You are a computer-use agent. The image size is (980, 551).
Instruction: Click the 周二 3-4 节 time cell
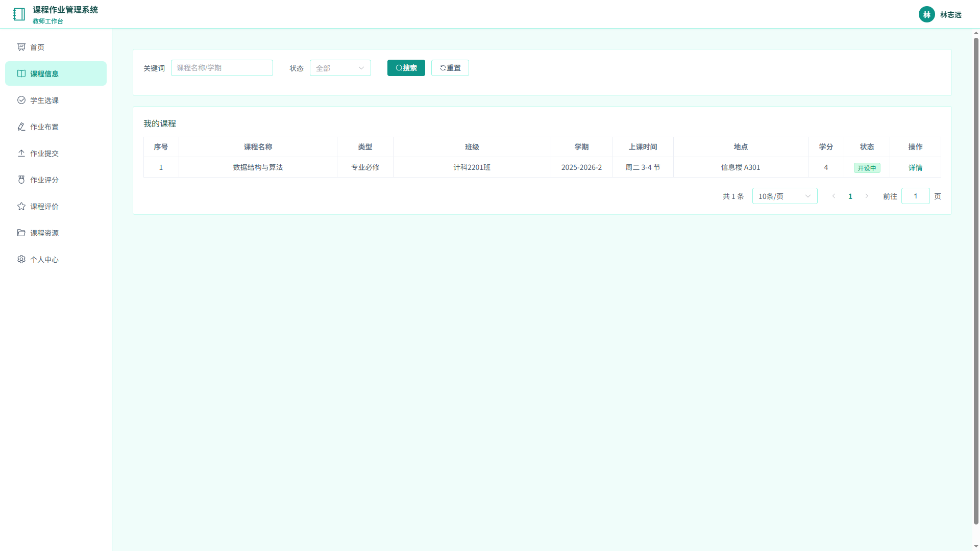click(643, 167)
